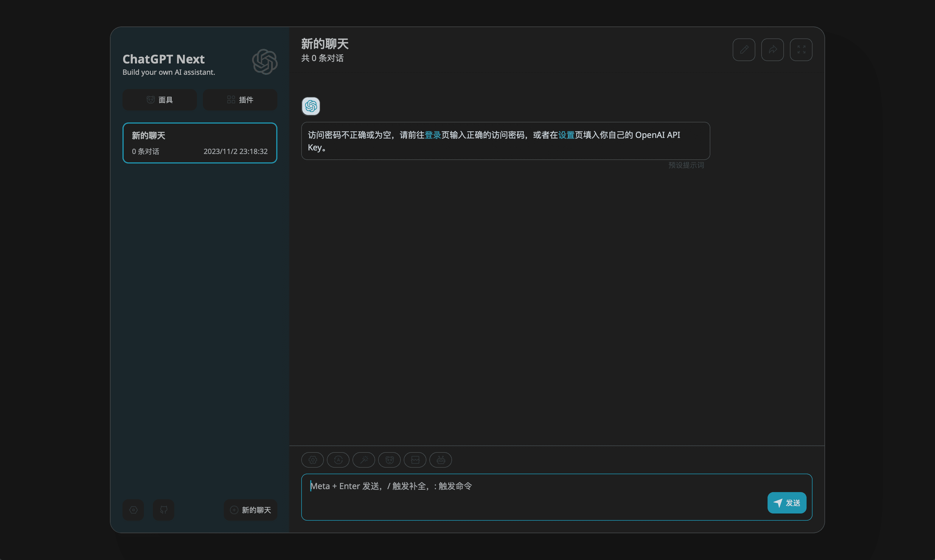The width and height of the screenshot is (935, 560).
Task: Open the GitHub icon in sidebar
Action: click(164, 510)
